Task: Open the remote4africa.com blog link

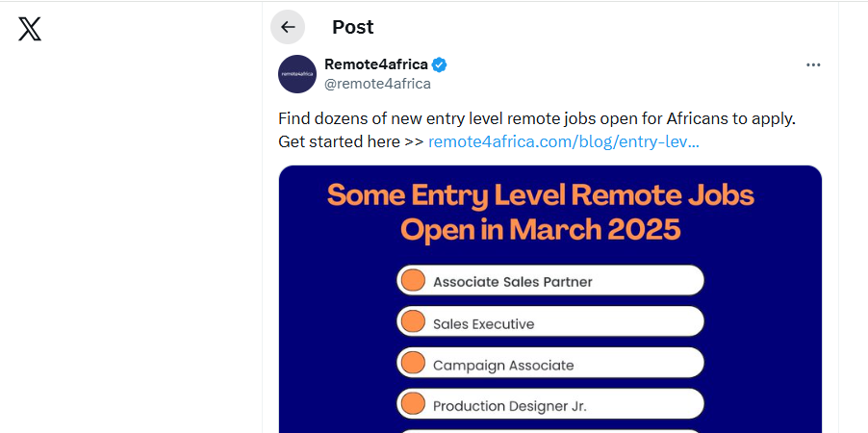Action: coord(564,141)
